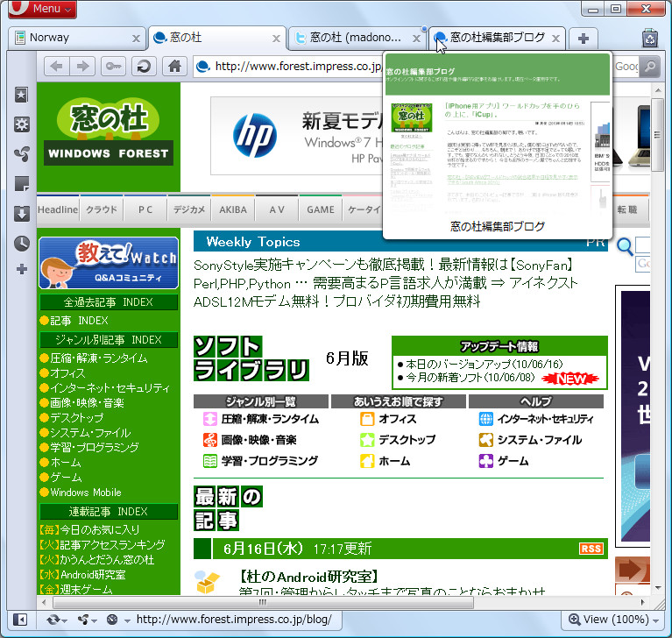Close the 窓の杜 (madono... tab

point(416,39)
